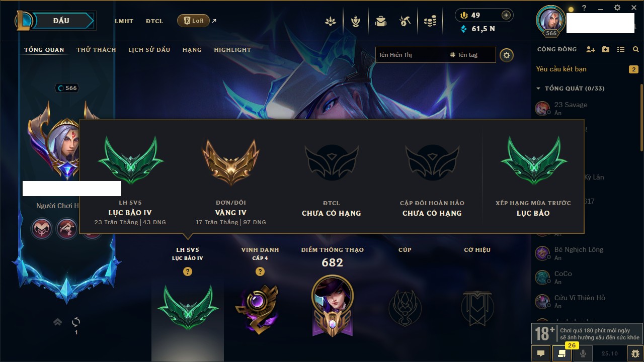Open the Collection backpack icon

(x=380, y=21)
